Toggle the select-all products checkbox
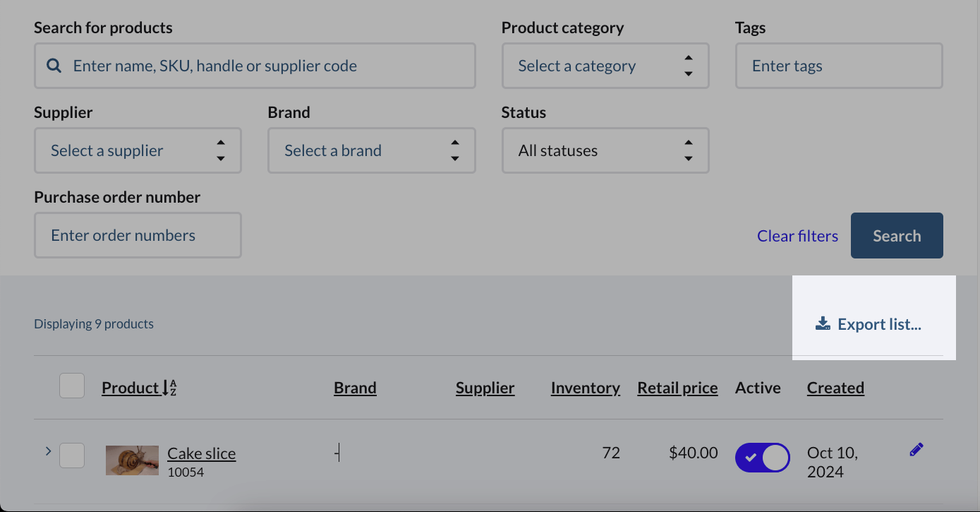The height and width of the screenshot is (512, 980). [x=72, y=386]
